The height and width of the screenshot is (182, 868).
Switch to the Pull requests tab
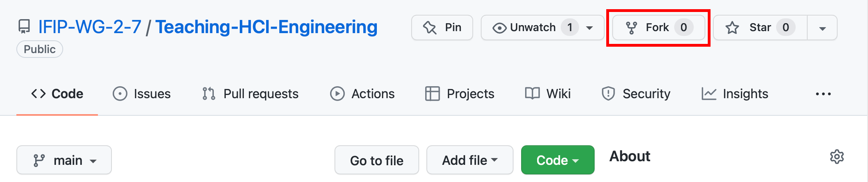[x=250, y=94]
